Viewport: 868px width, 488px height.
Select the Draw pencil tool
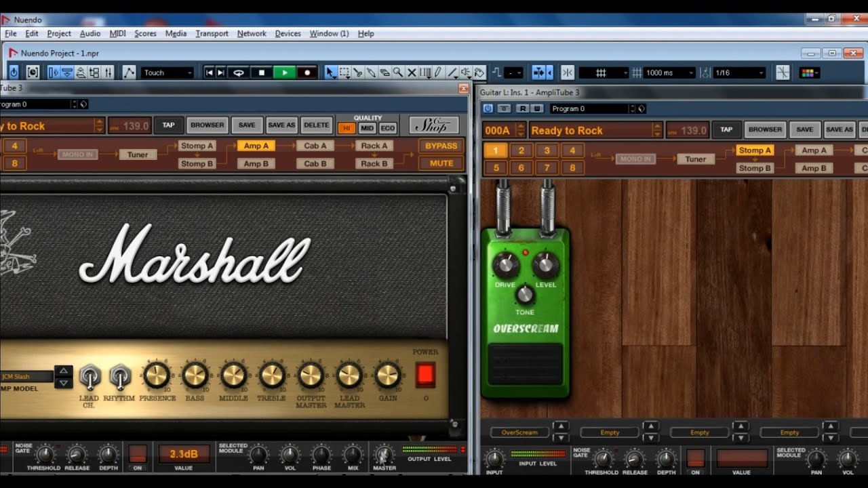pyautogui.click(x=437, y=73)
